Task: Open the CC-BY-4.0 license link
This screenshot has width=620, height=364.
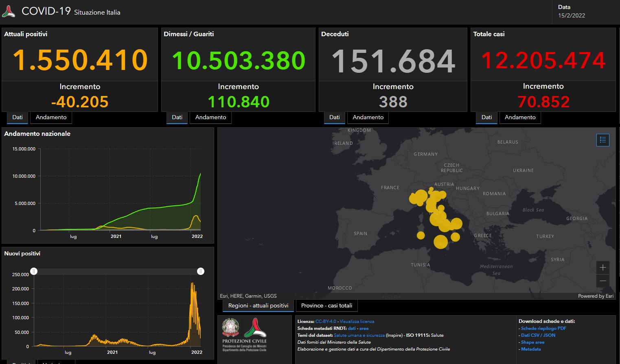Action: point(326,321)
